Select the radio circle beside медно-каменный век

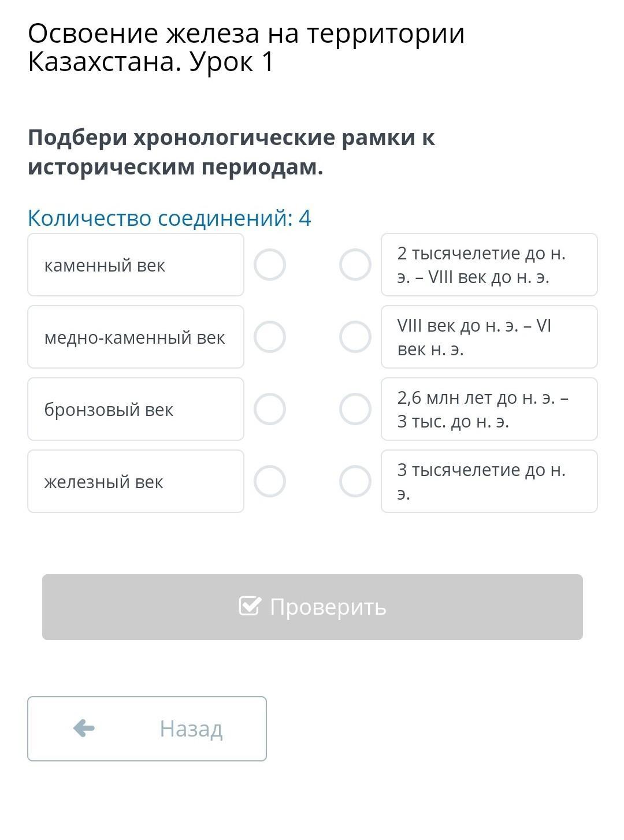click(x=270, y=337)
